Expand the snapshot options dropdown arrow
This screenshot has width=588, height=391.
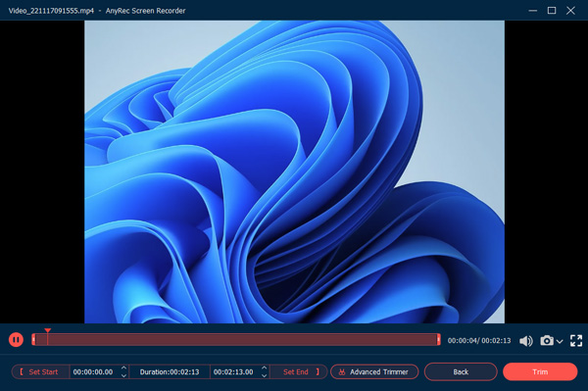560,342
